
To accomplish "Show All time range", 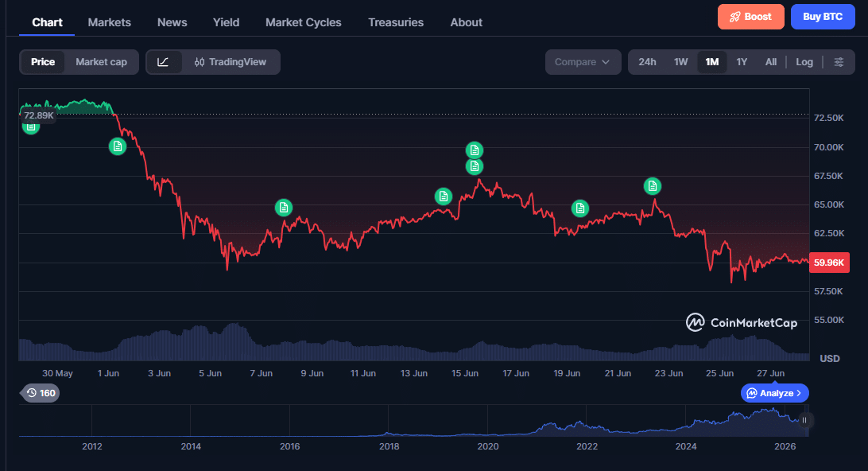I will 770,62.
